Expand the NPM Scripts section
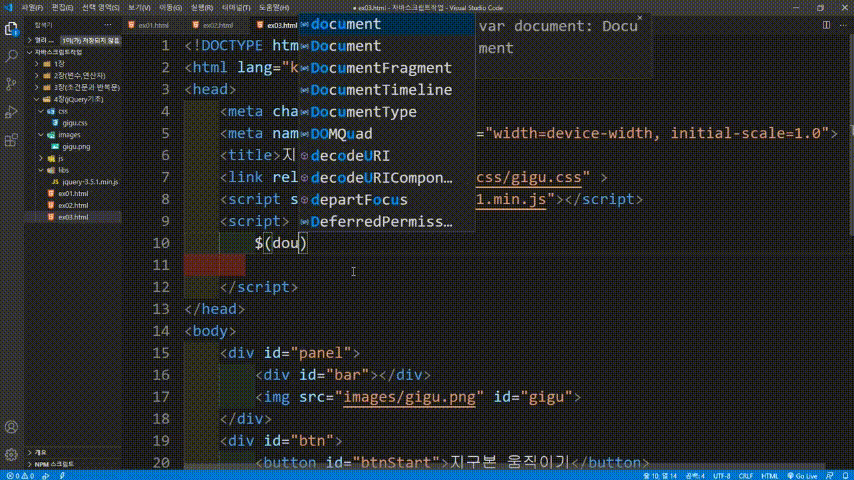 pos(73,464)
